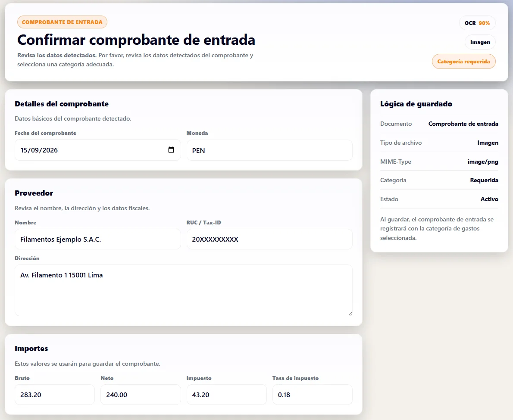The image size is (513, 420).
Task: Open the calendar picker icon in date field
Action: coord(171,150)
